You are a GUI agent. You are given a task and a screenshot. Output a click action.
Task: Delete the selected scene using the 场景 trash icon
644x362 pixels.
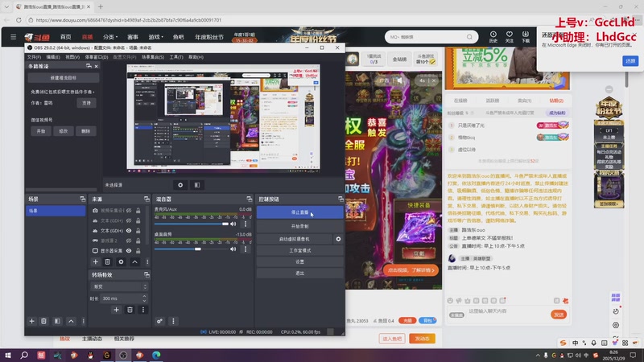[43, 321]
